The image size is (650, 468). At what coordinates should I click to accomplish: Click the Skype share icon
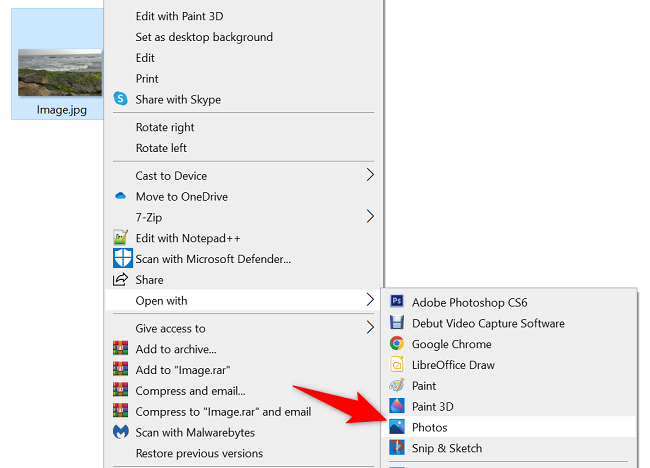(121, 99)
